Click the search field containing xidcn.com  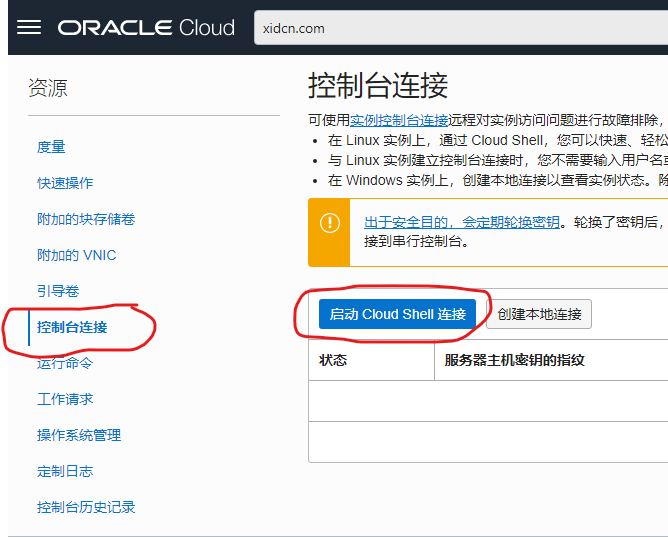coord(460,28)
